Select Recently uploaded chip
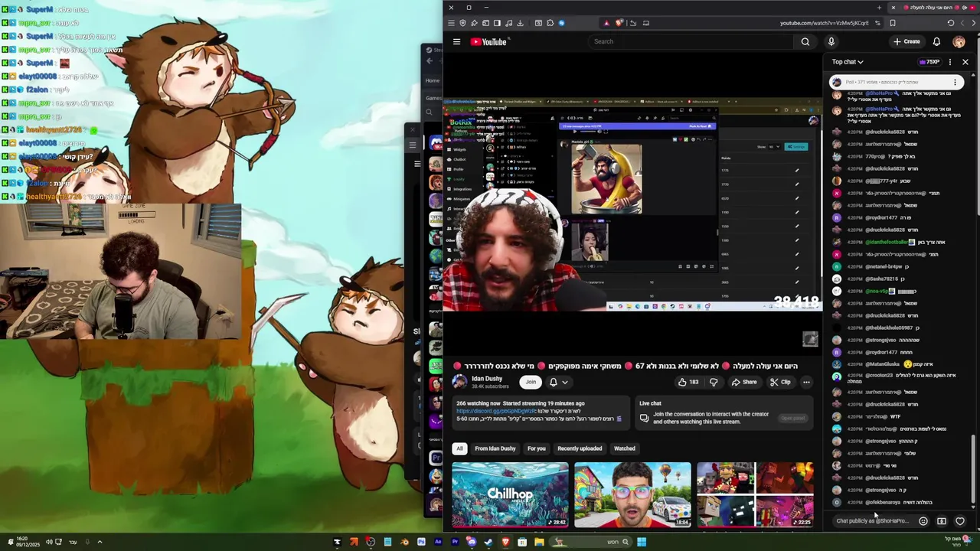980x551 pixels. pos(580,448)
